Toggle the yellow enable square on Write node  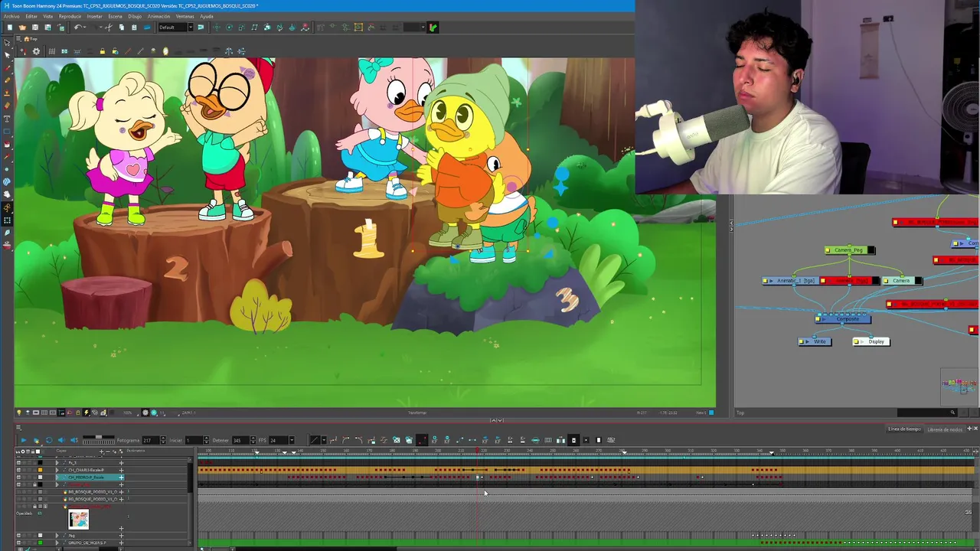coord(801,341)
